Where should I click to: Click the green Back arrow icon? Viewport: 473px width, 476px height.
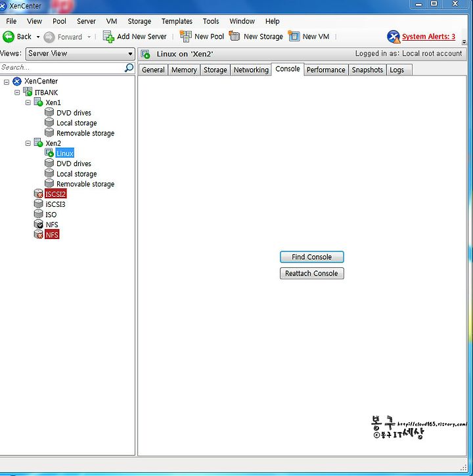pos(8,37)
